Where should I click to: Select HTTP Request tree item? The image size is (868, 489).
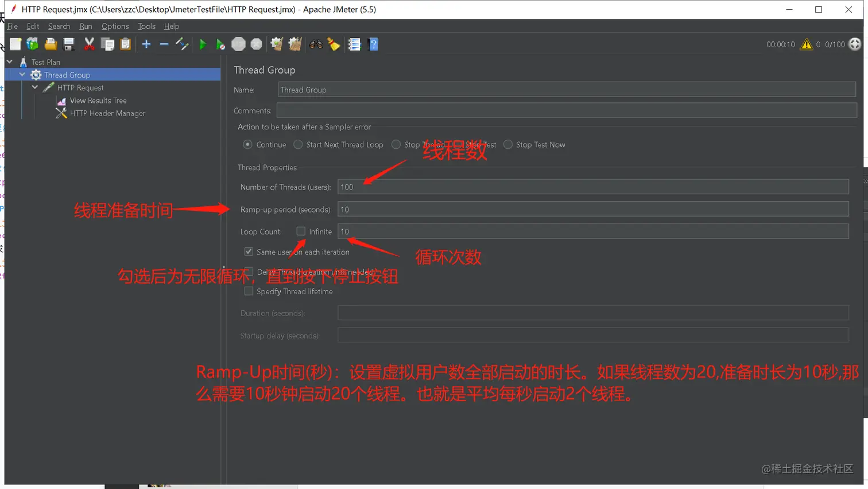click(x=80, y=88)
